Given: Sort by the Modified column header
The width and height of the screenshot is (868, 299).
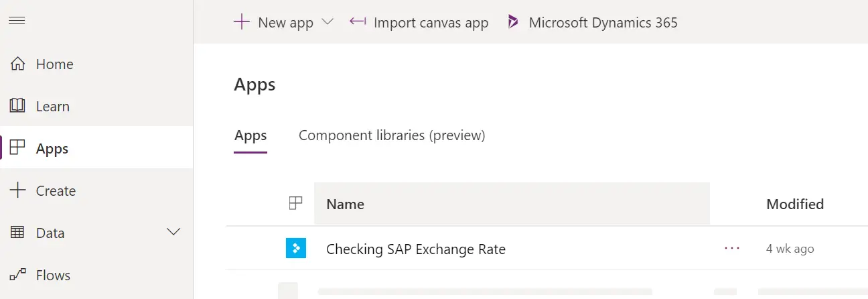Looking at the screenshot, I should pos(795,204).
